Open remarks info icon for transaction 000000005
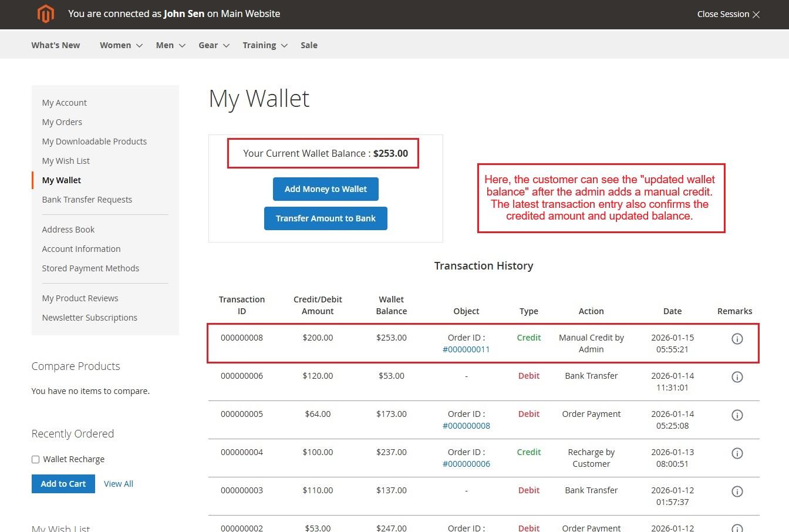 pos(737,415)
